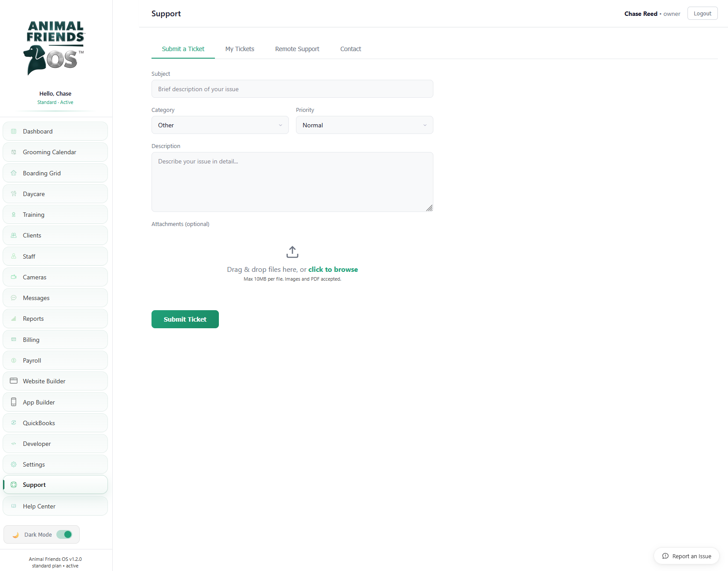
Task: Click the Daycare sidebar icon
Action: 14,194
